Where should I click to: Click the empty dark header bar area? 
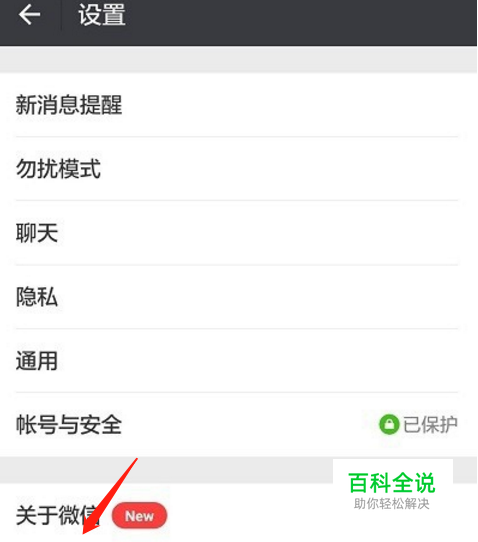[301, 22]
